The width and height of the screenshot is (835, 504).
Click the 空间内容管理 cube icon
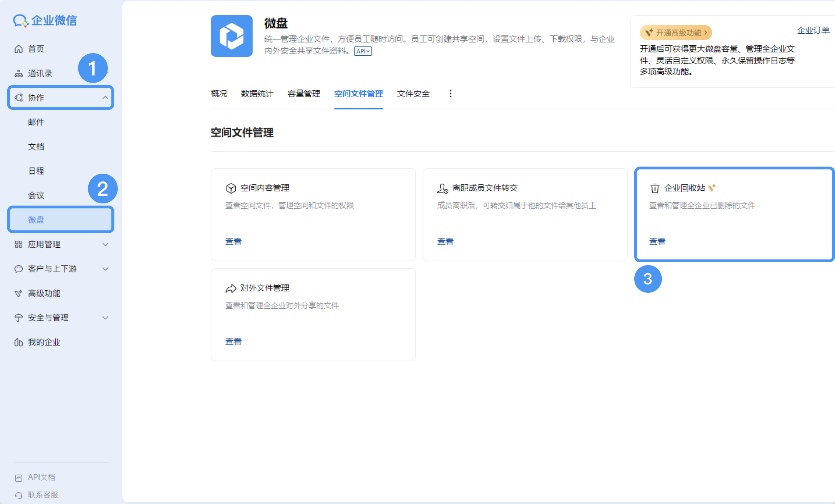[231, 188]
